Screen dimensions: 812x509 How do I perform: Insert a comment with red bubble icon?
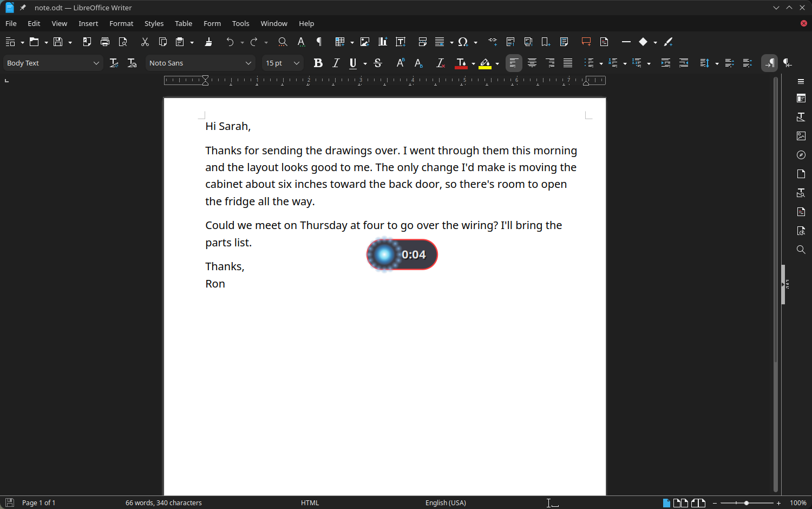[x=586, y=42]
